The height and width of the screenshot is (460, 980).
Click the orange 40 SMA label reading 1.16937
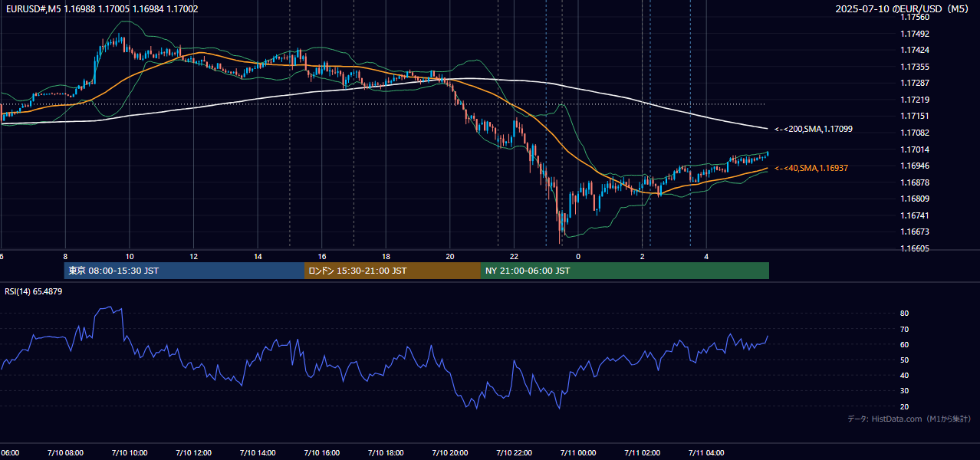tap(811, 168)
